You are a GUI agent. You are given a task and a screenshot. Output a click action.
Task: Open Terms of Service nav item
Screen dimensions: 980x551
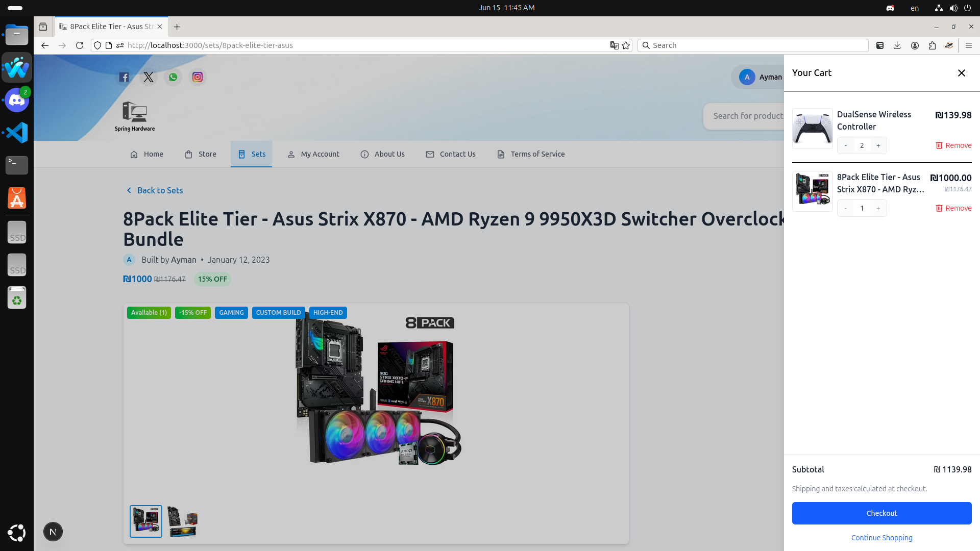click(531, 154)
